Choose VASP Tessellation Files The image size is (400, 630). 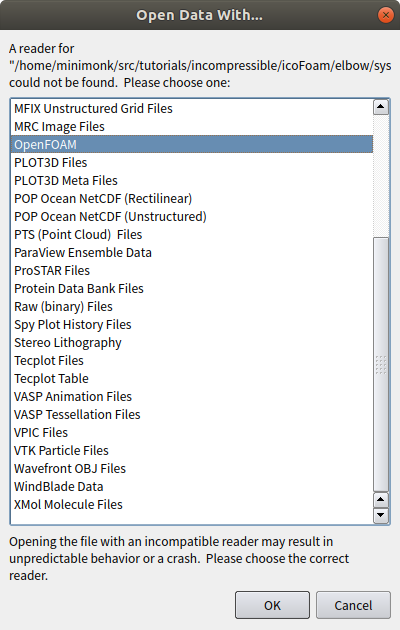pos(192,415)
